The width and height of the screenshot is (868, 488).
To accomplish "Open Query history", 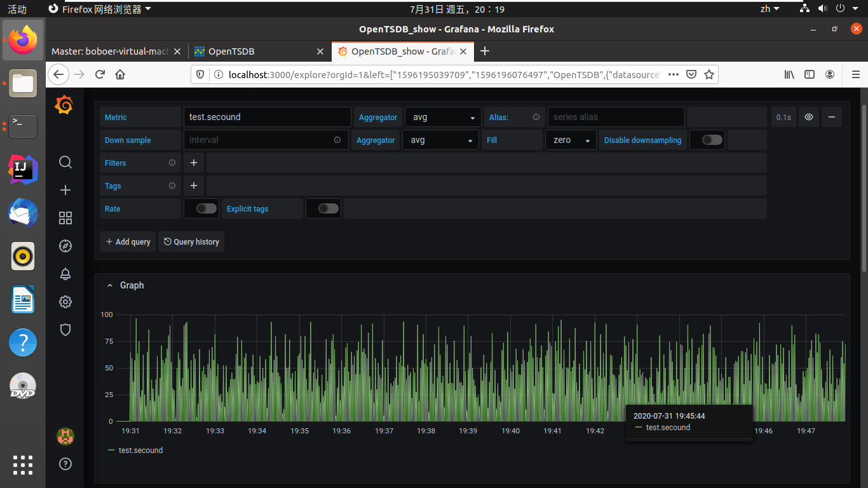I will point(191,241).
